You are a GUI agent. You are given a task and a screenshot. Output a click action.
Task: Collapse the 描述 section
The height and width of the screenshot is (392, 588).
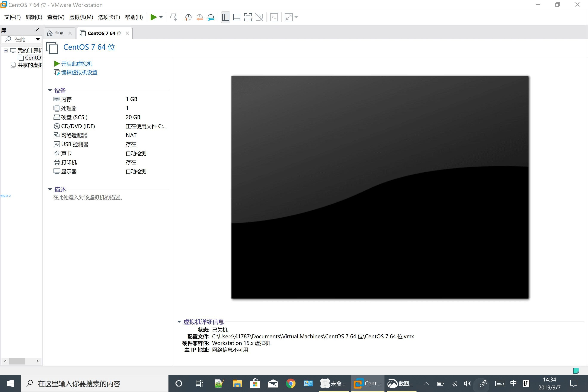[50, 189]
